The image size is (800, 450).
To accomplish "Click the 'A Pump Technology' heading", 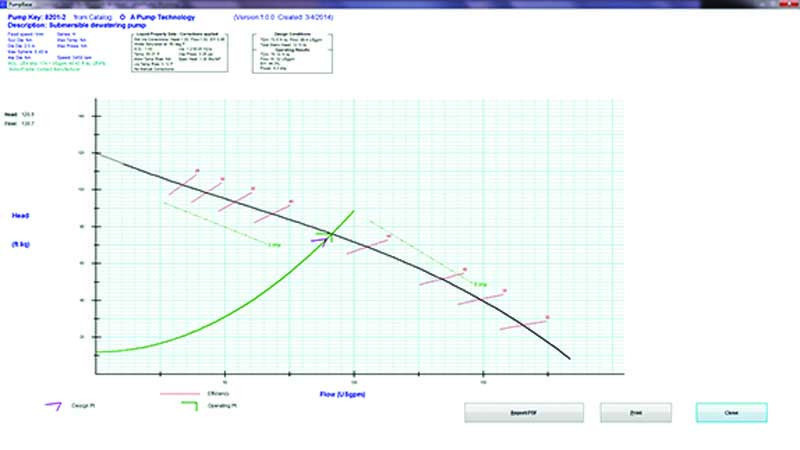I will pos(162,17).
